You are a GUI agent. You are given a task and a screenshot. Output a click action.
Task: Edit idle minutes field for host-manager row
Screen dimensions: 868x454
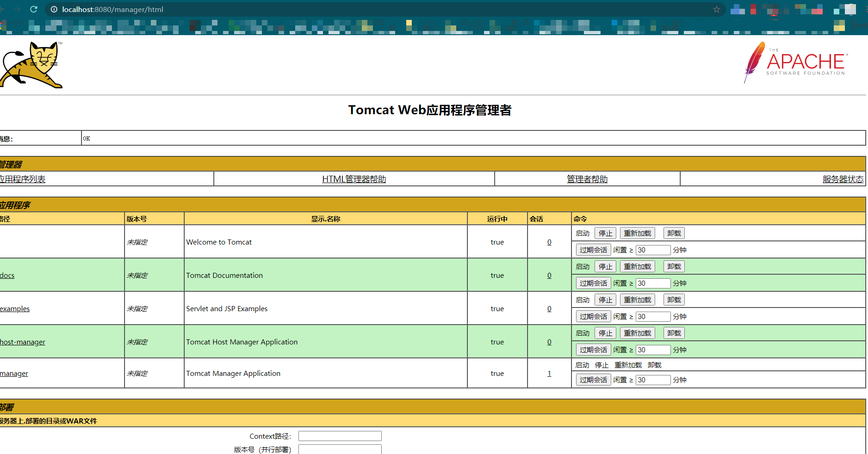pyautogui.click(x=653, y=350)
